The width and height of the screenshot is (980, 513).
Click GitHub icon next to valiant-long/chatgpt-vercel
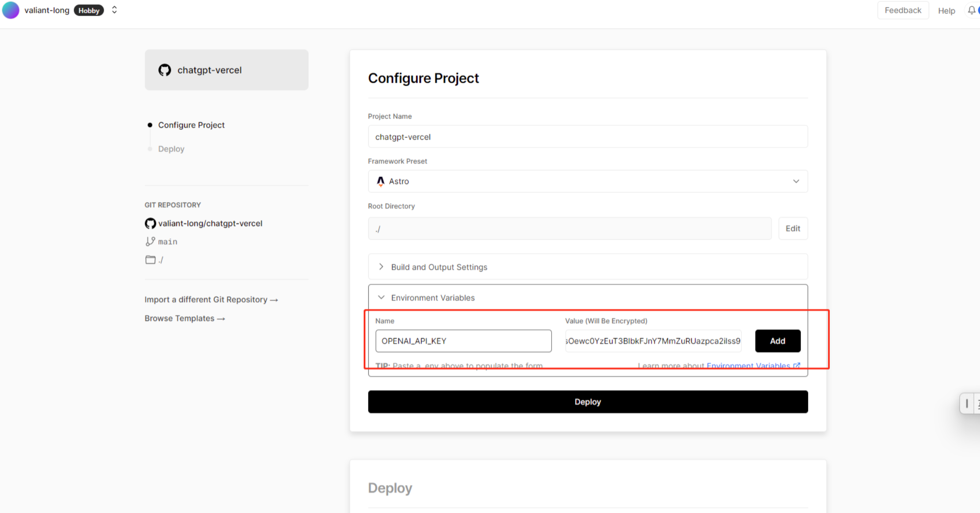click(x=150, y=223)
